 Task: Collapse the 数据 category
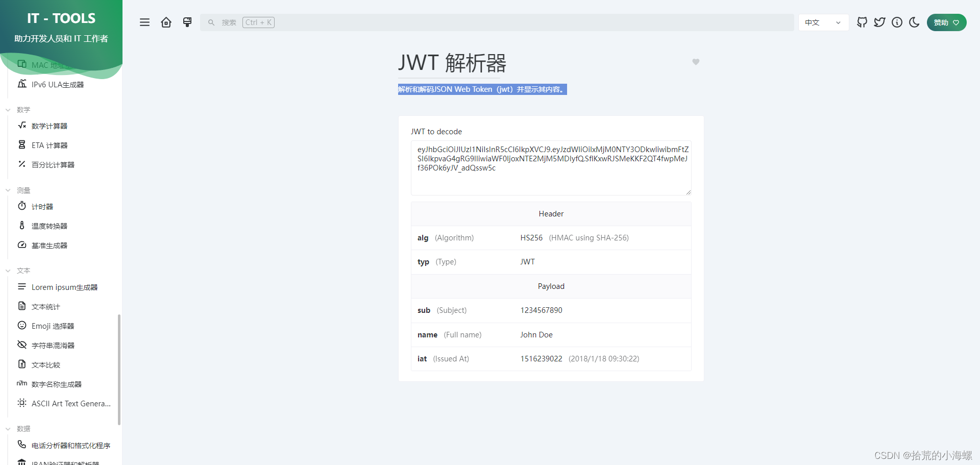(18, 429)
